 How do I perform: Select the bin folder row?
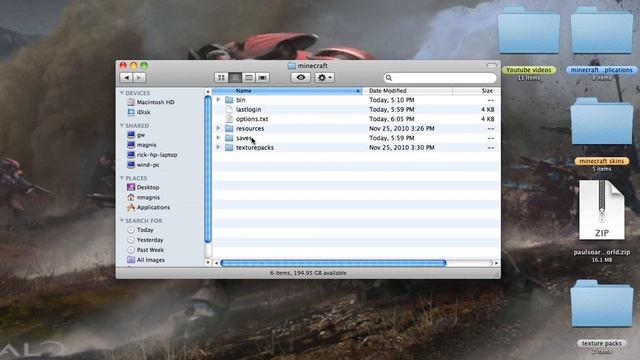click(356, 100)
